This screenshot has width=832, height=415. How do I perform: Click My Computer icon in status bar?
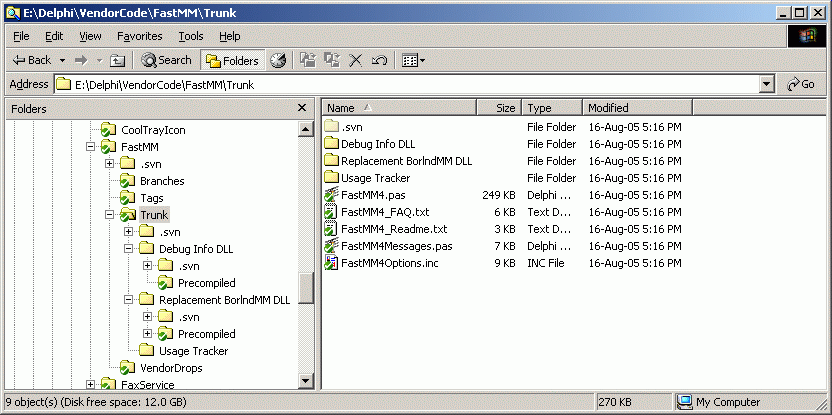point(686,402)
